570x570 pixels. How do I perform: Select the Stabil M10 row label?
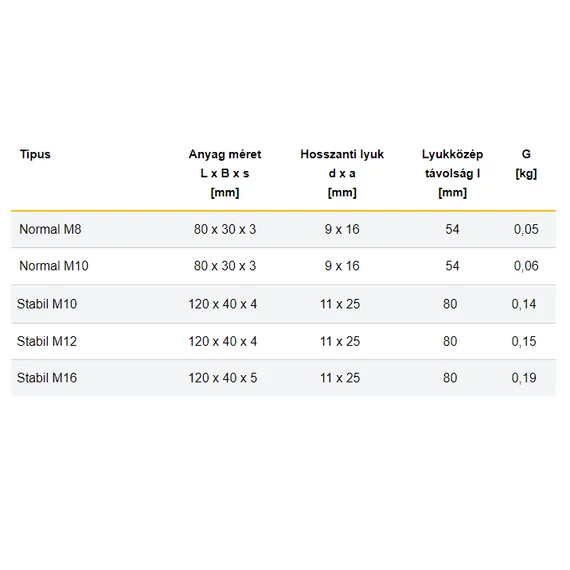click(47, 304)
